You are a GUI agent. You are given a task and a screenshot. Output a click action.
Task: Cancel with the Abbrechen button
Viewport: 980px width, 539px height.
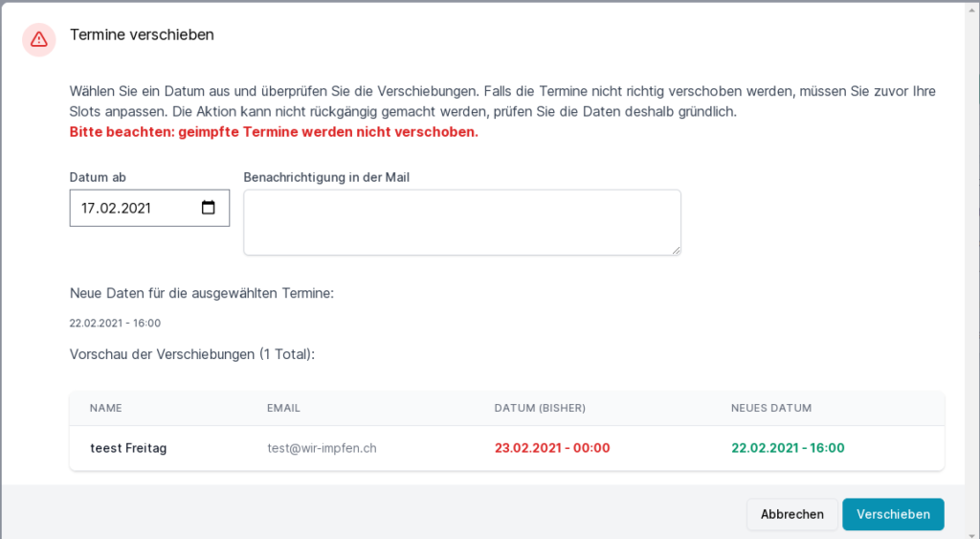791,514
